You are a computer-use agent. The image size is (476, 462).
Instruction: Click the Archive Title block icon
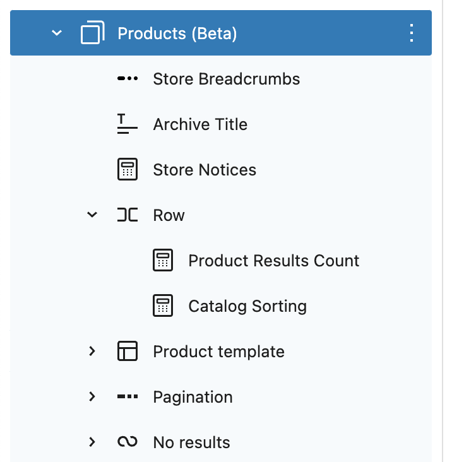click(x=128, y=124)
